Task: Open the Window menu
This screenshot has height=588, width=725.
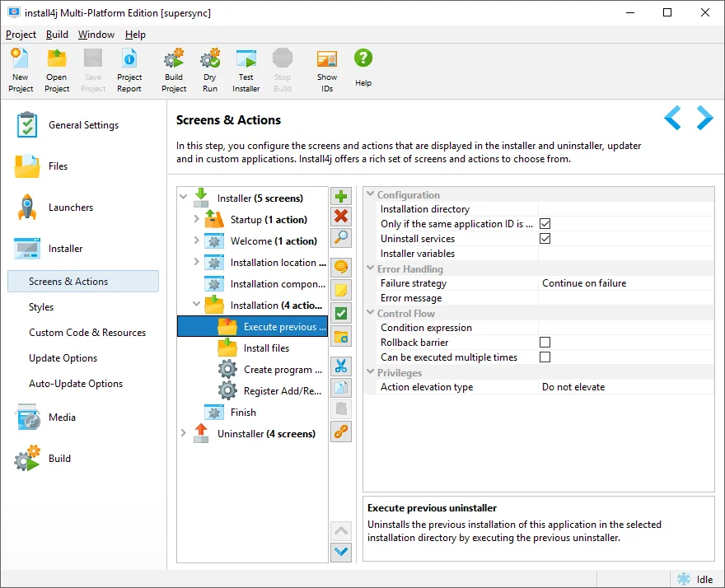Action: click(96, 35)
